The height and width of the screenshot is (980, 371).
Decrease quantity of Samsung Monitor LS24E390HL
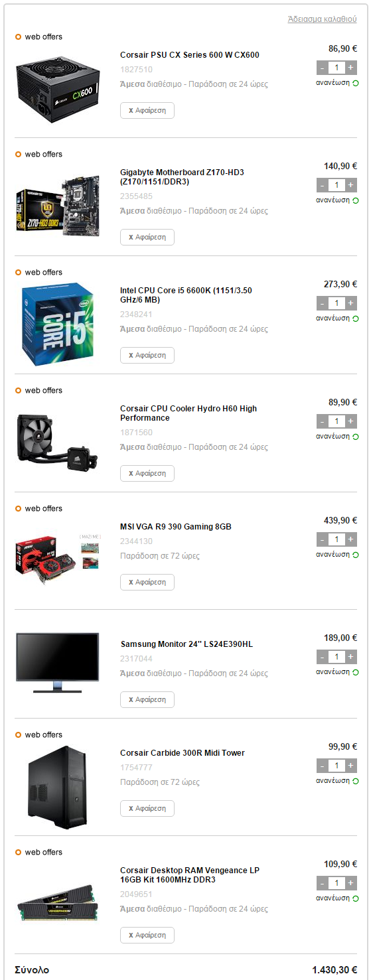323,657
